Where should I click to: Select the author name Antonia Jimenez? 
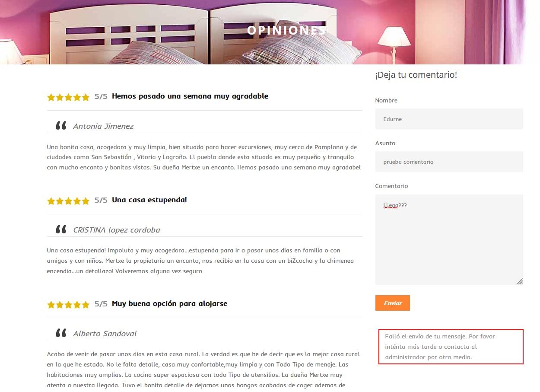[103, 126]
